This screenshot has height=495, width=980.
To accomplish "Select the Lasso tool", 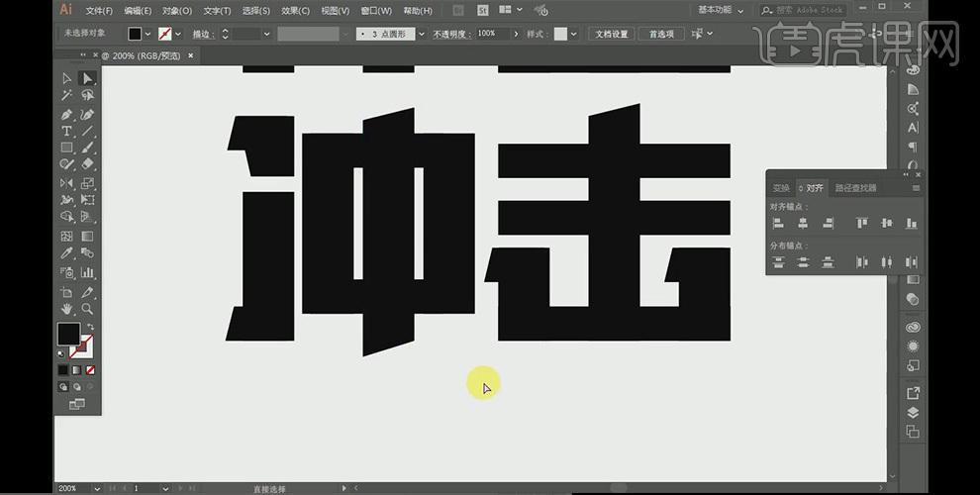I will [87, 96].
